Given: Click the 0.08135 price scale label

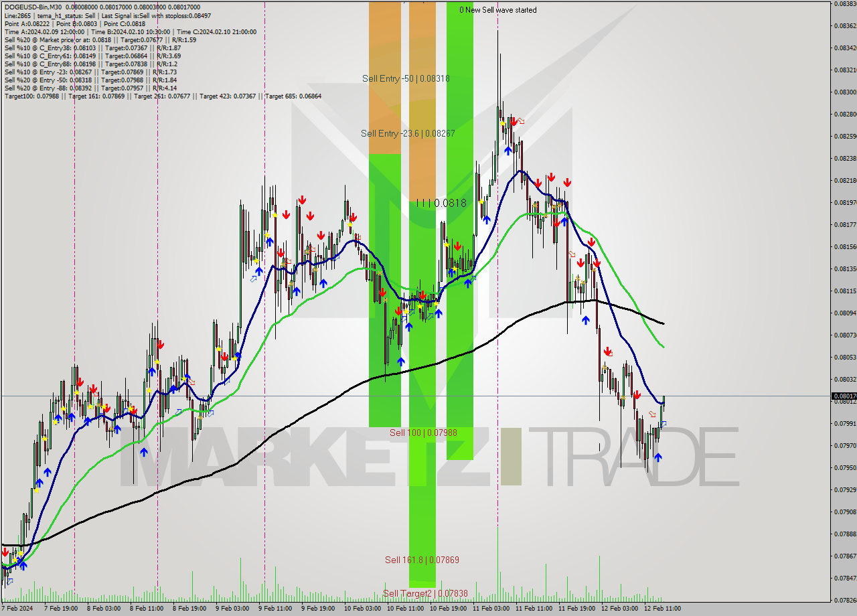Looking at the screenshot, I should 844,268.
